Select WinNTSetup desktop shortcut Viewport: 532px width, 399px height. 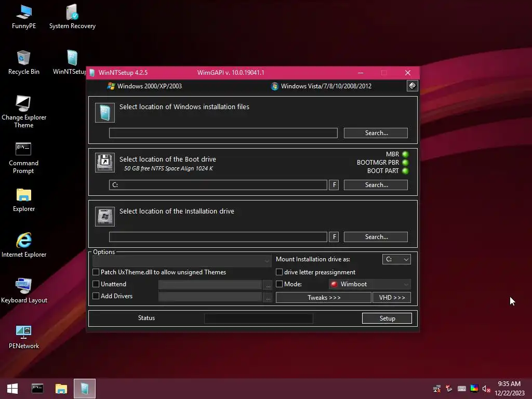70,62
